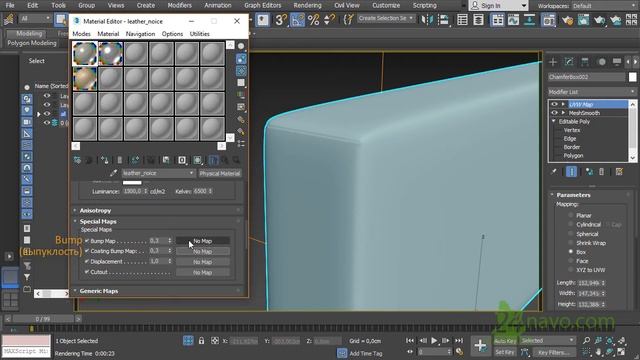Image resolution: width=640 pixels, height=360 pixels.
Task: Toggle the Coating Bump Map checkbox
Action: (87, 251)
